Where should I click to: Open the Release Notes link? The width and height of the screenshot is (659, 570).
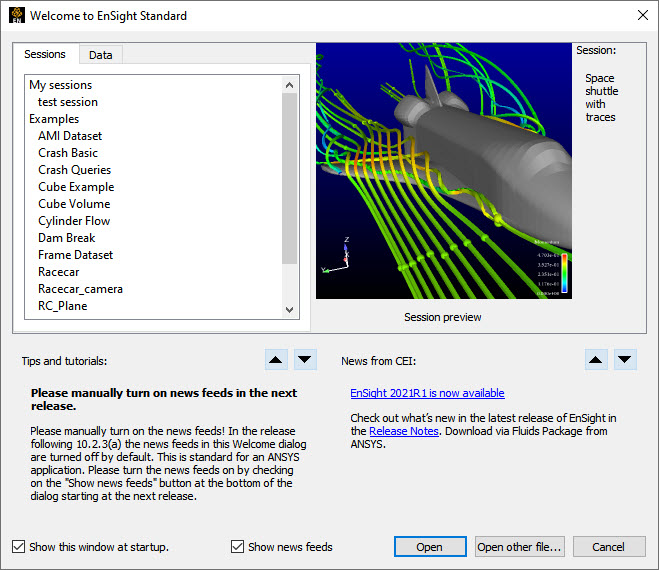pos(404,431)
